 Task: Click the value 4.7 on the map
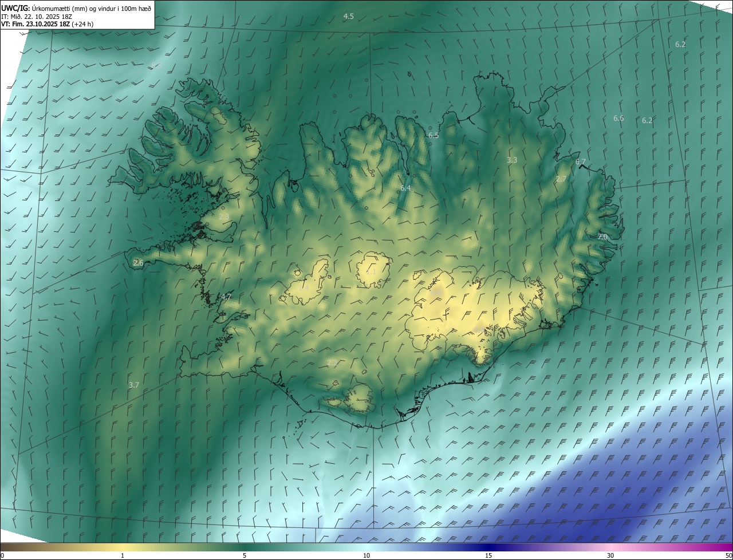click(x=226, y=297)
